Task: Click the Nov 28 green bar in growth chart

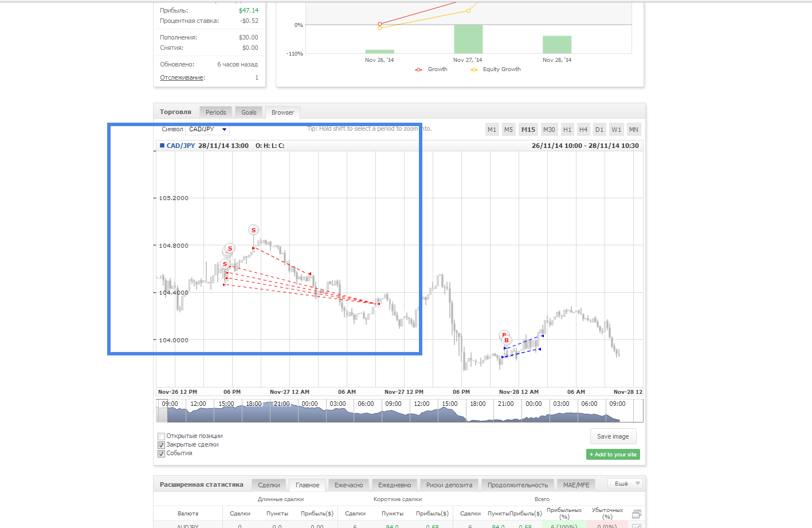Action: tap(557, 45)
